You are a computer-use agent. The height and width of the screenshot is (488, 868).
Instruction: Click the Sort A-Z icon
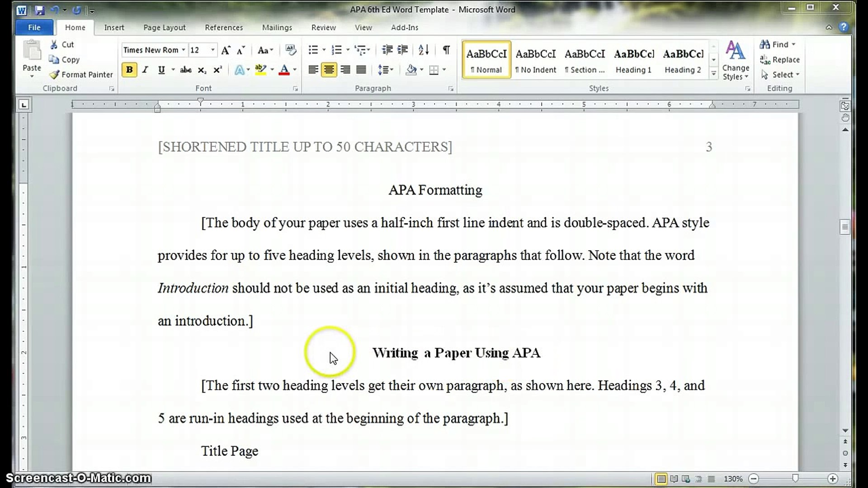point(423,50)
